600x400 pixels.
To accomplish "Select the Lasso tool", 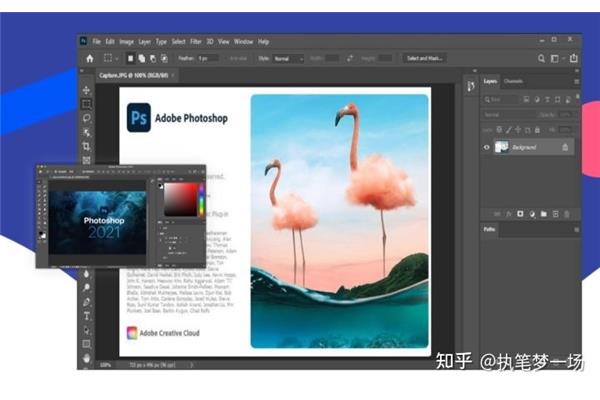I will [86, 118].
